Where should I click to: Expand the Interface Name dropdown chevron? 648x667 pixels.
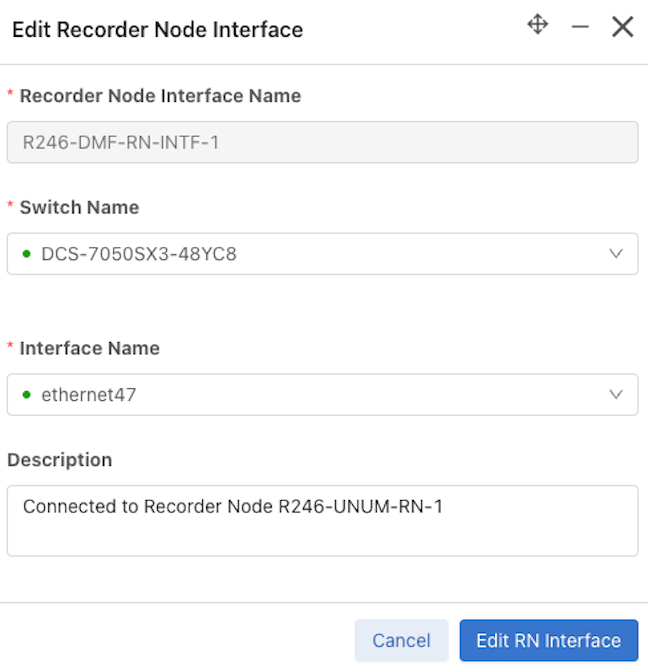point(616,394)
